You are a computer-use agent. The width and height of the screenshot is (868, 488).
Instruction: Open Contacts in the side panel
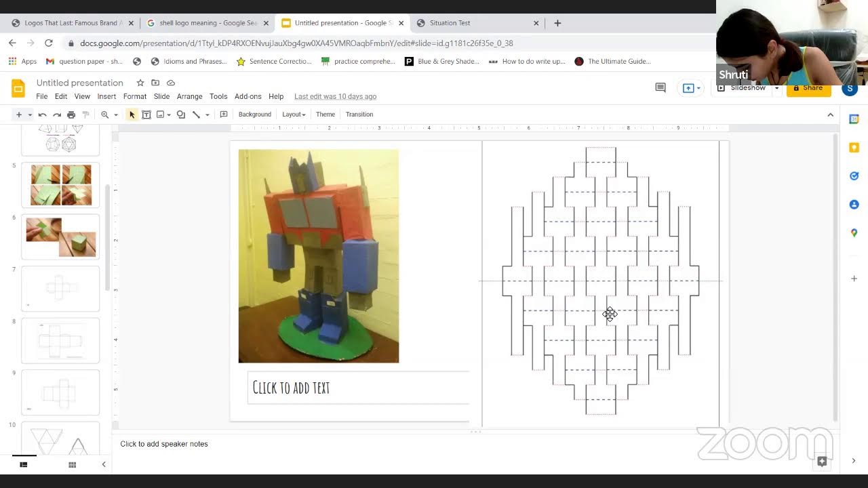click(854, 205)
